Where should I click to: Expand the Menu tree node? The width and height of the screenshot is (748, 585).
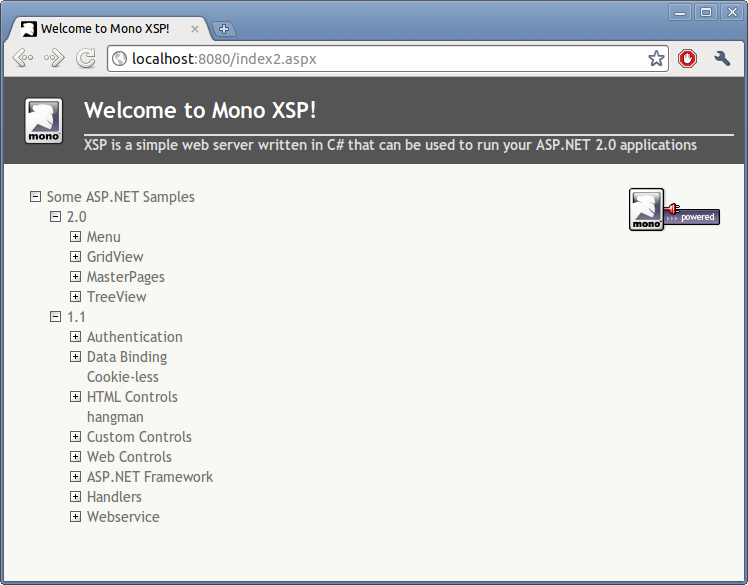(75, 237)
